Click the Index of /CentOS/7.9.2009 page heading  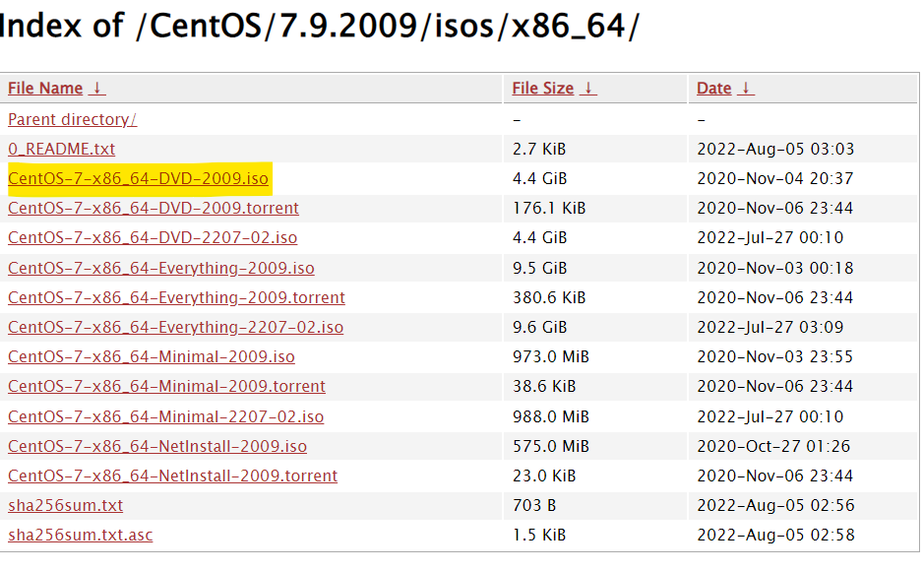tap(318, 26)
